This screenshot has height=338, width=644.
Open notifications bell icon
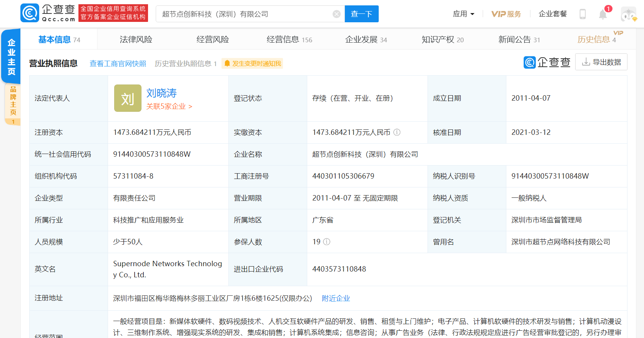(x=603, y=15)
